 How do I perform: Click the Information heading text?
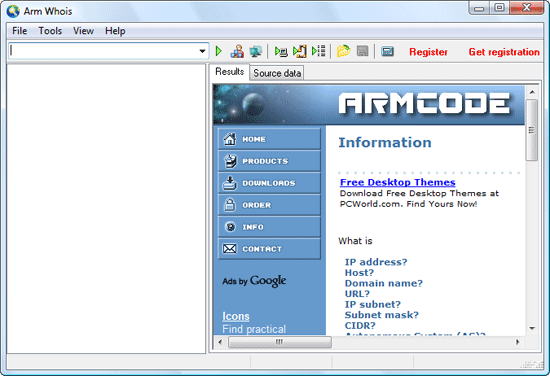[385, 142]
